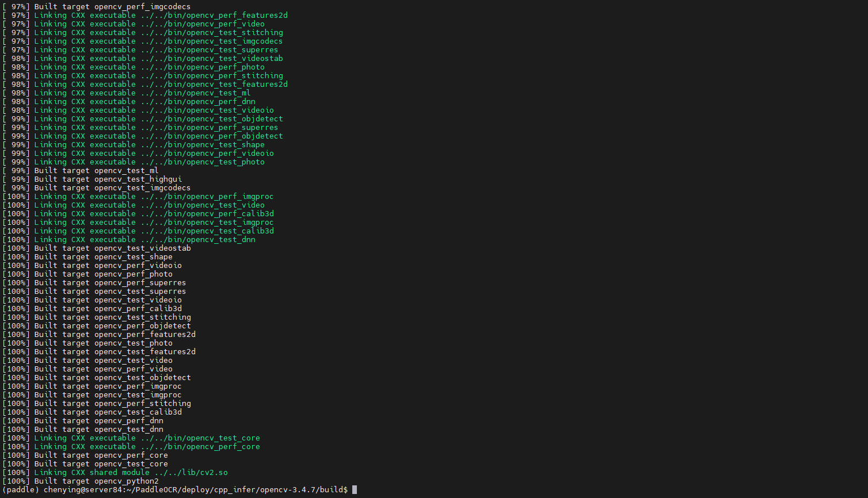Click the linking line for opencv_test_superres
This screenshot has width=868, height=498.
140,50
